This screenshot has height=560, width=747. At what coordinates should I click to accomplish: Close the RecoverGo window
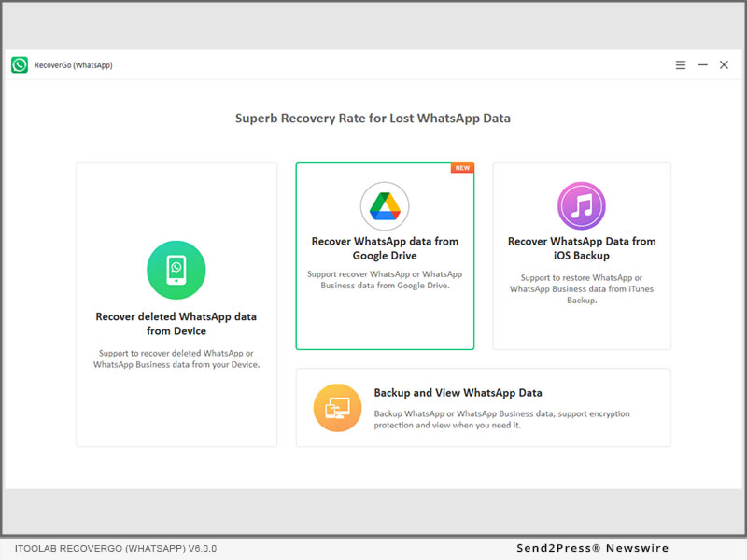coord(724,65)
